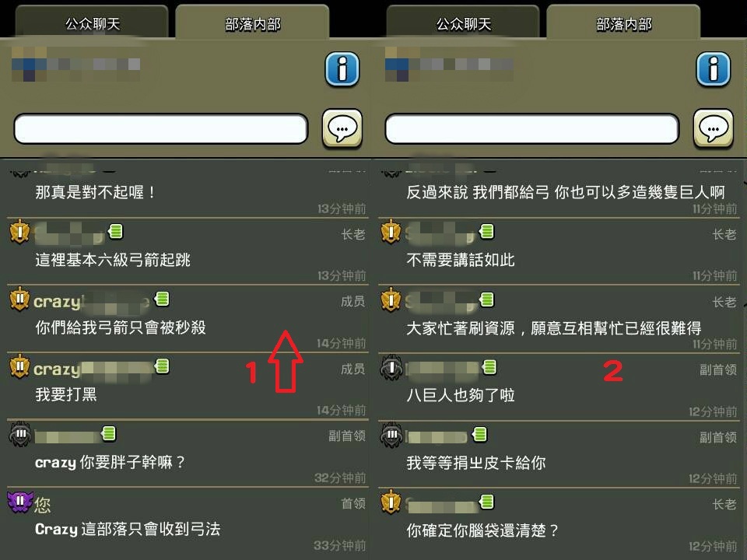The height and width of the screenshot is (560, 747).
Task: Open clan info button in right panel
Action: tap(714, 69)
